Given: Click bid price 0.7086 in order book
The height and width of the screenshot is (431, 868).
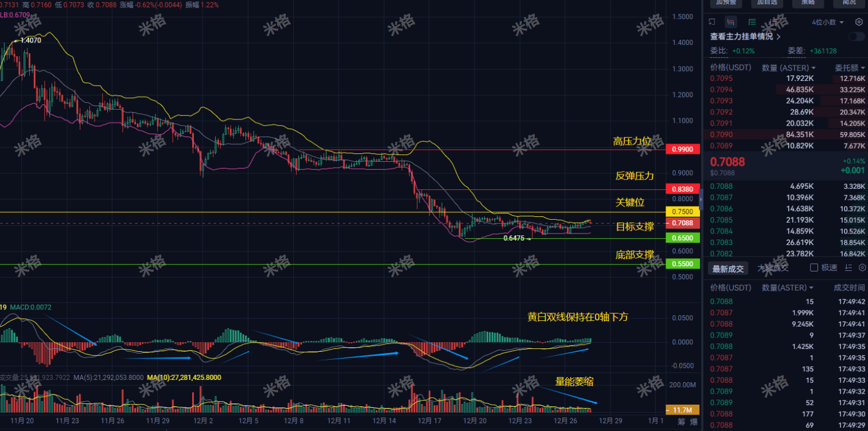Looking at the screenshot, I should [x=721, y=208].
